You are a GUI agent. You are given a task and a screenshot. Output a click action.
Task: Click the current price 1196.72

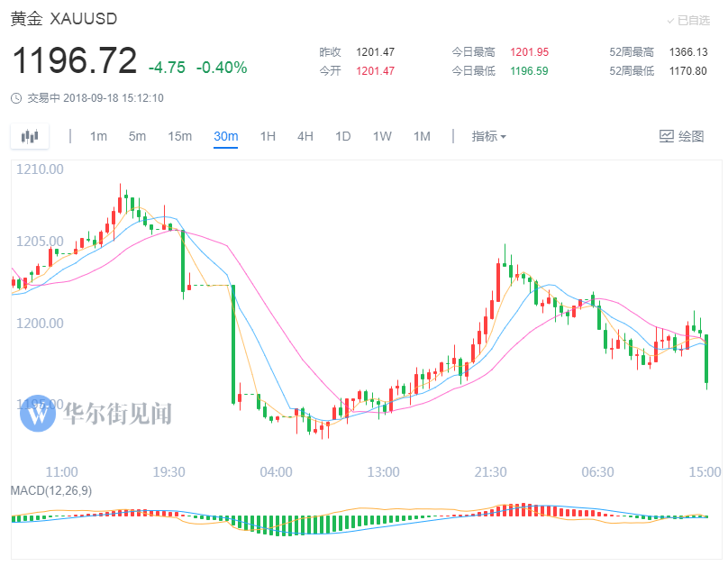click(74, 60)
